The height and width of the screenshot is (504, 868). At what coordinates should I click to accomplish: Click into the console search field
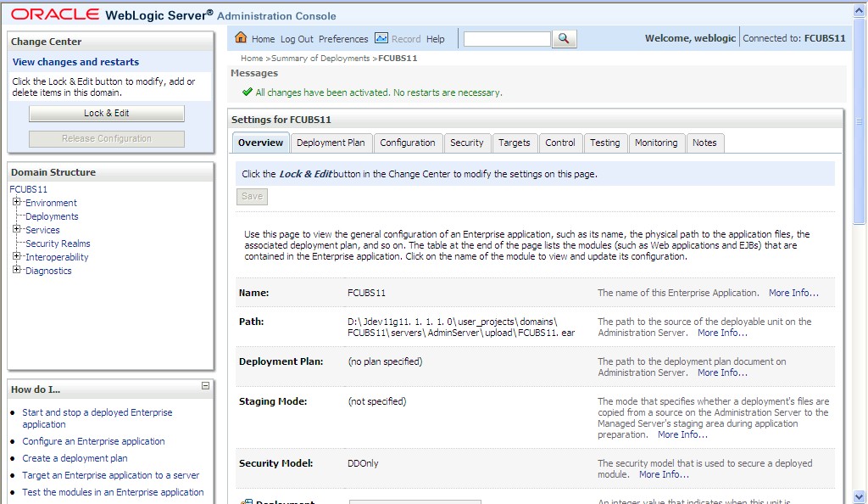(507, 39)
